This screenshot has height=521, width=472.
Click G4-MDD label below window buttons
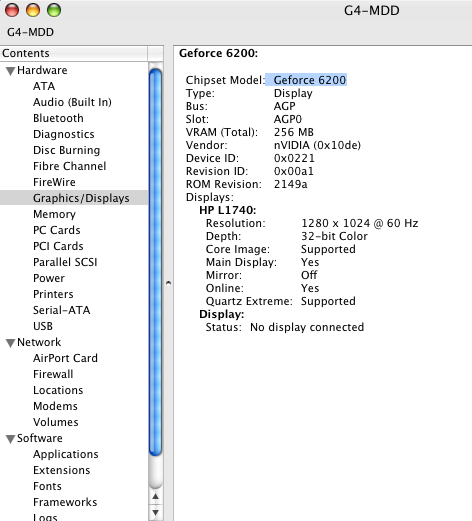coord(30,32)
